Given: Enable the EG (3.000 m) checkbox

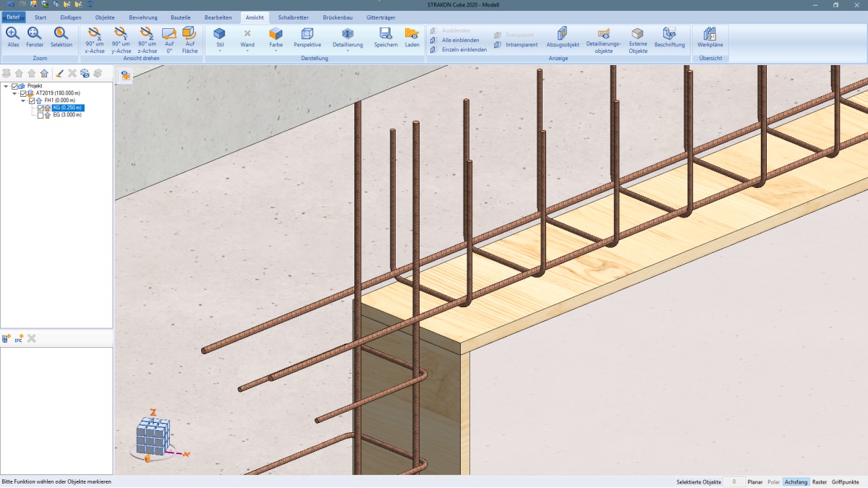Looking at the screenshot, I should point(41,115).
